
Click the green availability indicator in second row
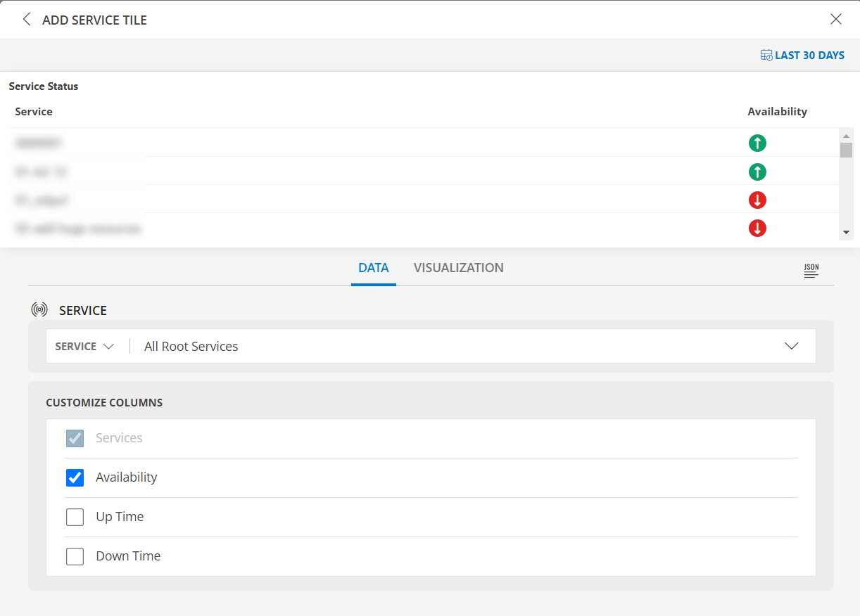pyautogui.click(x=757, y=172)
